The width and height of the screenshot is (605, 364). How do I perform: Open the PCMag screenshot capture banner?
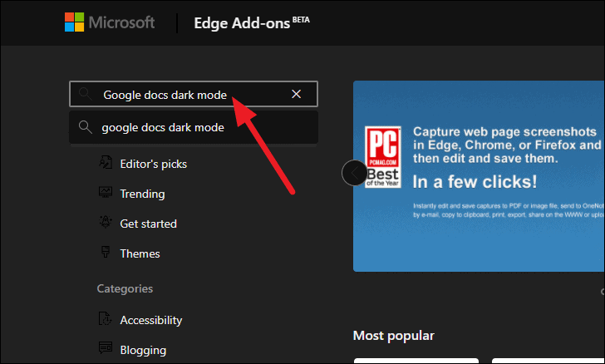coord(479,176)
